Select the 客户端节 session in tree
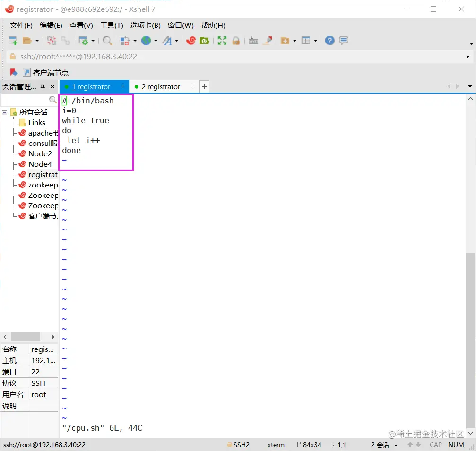 (43, 216)
